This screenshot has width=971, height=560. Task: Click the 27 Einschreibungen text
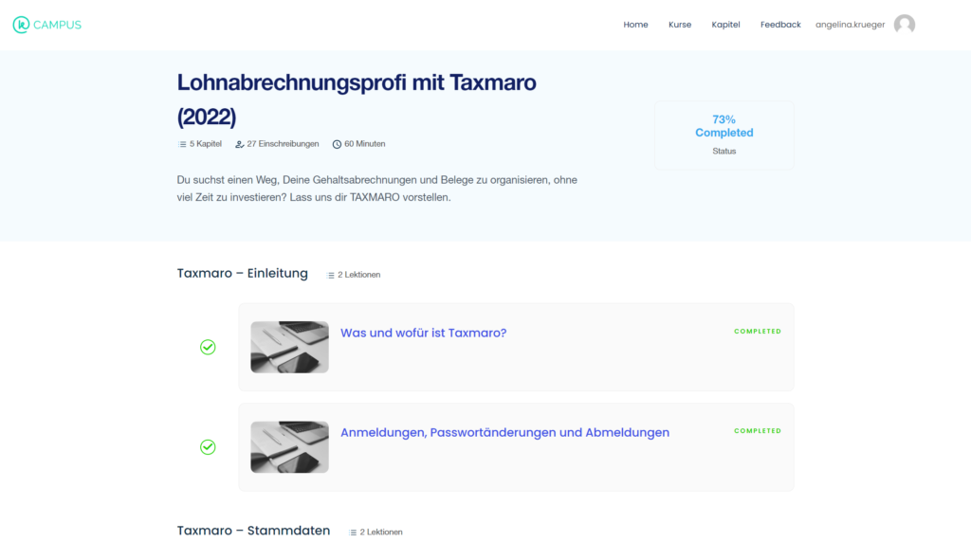tap(283, 144)
